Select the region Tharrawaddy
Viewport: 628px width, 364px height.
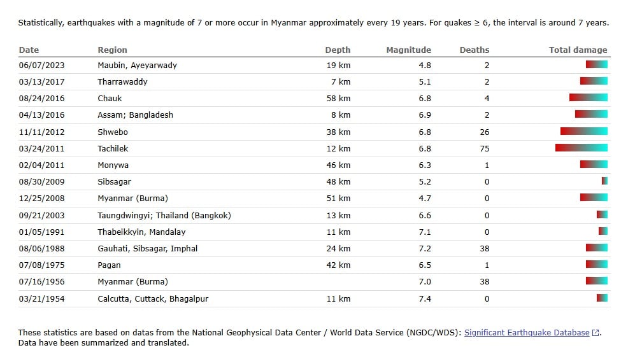tap(122, 81)
